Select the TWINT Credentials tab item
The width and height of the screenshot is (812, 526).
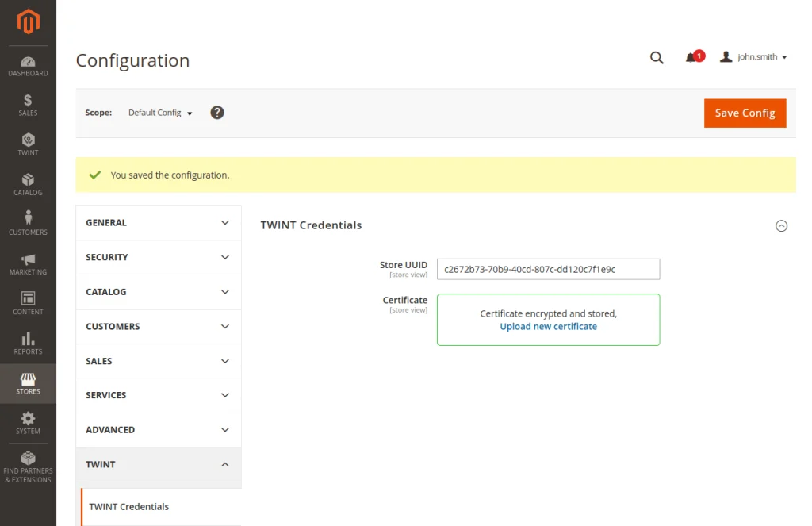(161, 507)
